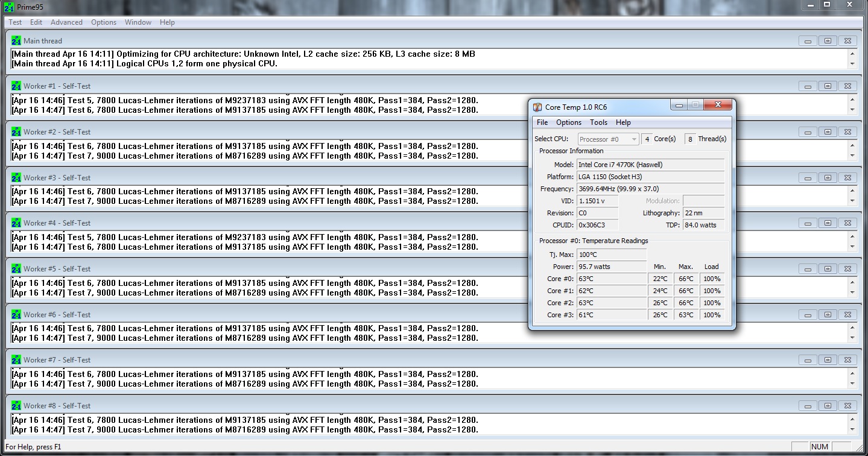Image resolution: width=868 pixels, height=456 pixels.
Task: Expand the Select CPU Processor #0 dropdown
Action: pyautogui.click(x=608, y=139)
